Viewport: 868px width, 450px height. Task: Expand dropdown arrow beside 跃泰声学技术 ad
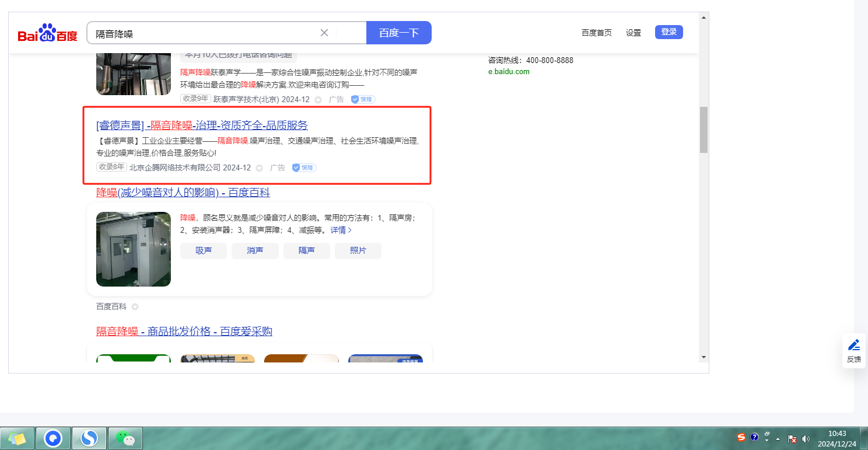pos(318,100)
